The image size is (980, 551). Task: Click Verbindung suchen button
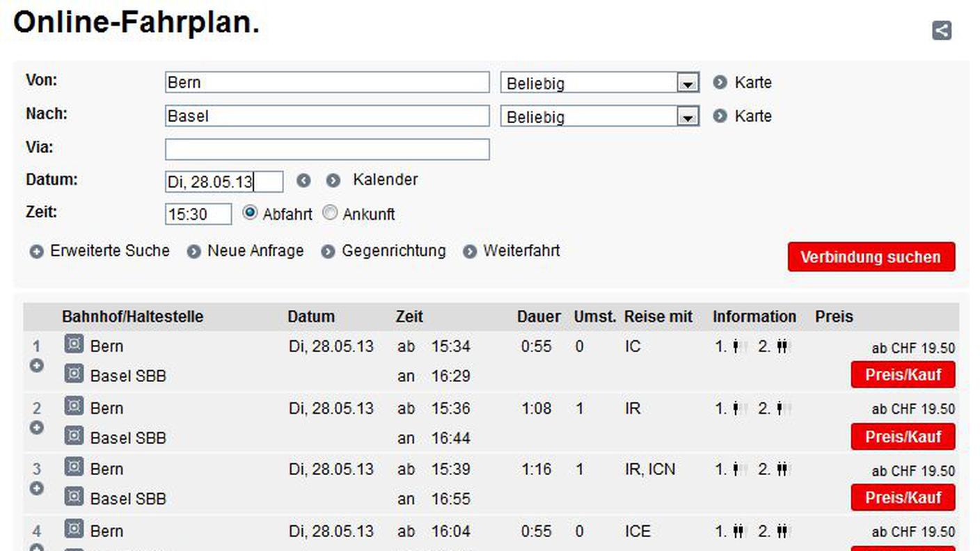[871, 257]
